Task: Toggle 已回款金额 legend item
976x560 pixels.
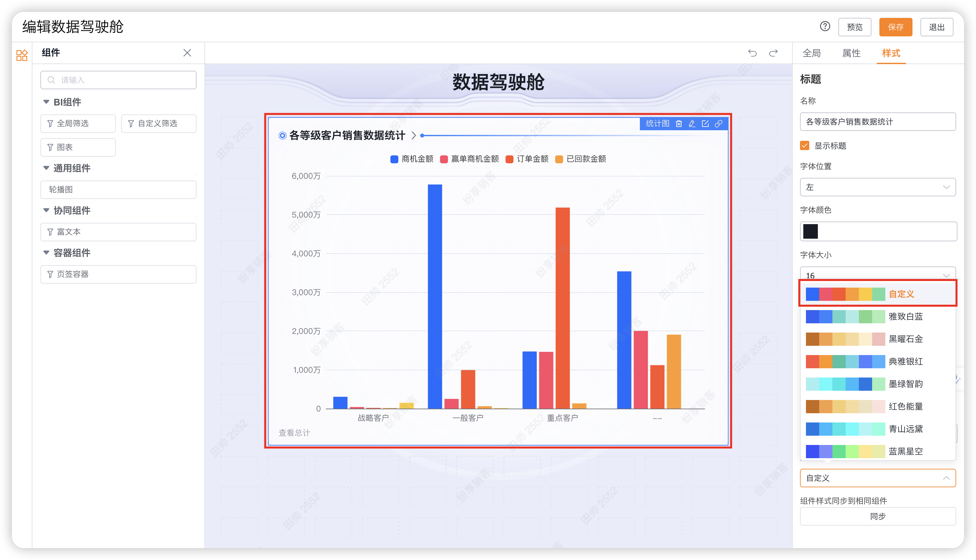Action: coord(580,159)
